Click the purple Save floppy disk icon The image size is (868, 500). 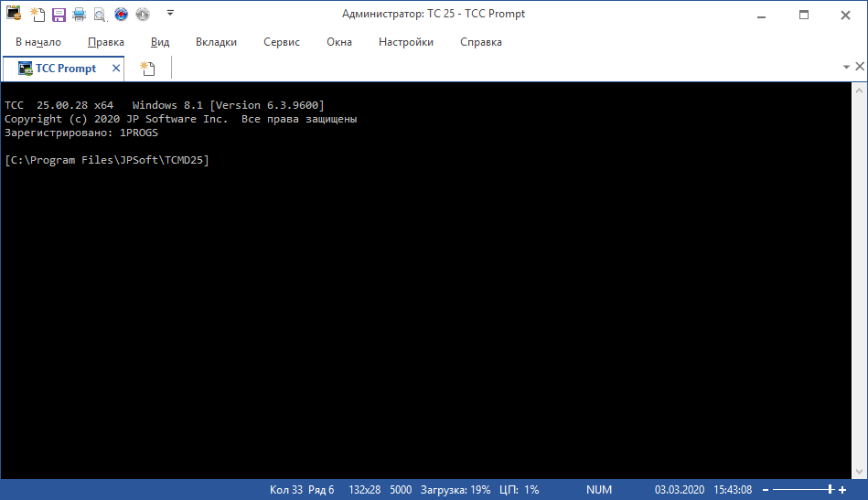59,14
